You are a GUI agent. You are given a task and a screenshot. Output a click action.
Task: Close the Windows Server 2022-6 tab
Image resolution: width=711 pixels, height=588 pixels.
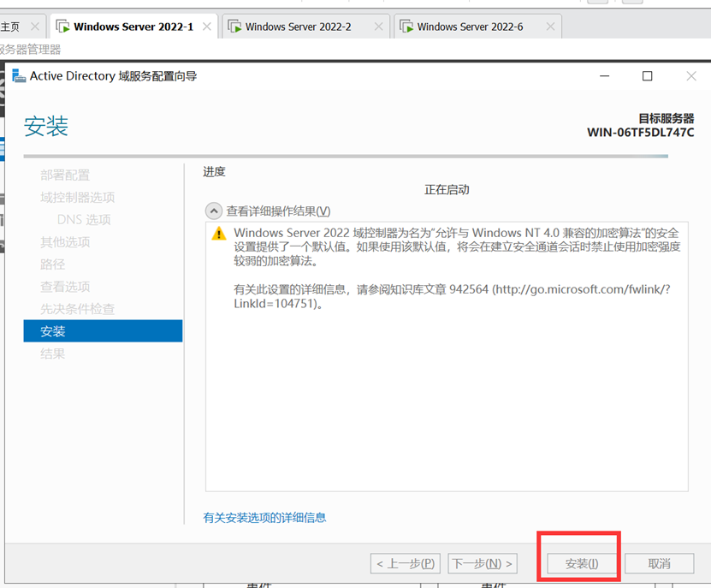point(550,27)
